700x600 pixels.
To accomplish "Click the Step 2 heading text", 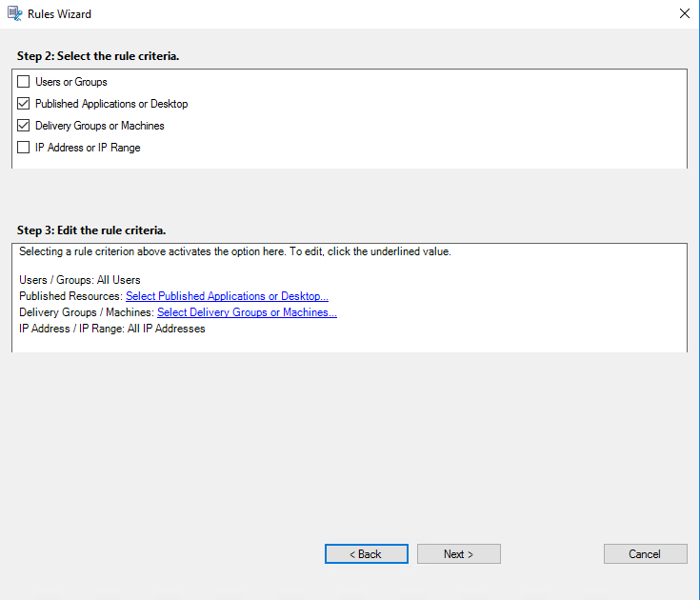I will [98, 56].
